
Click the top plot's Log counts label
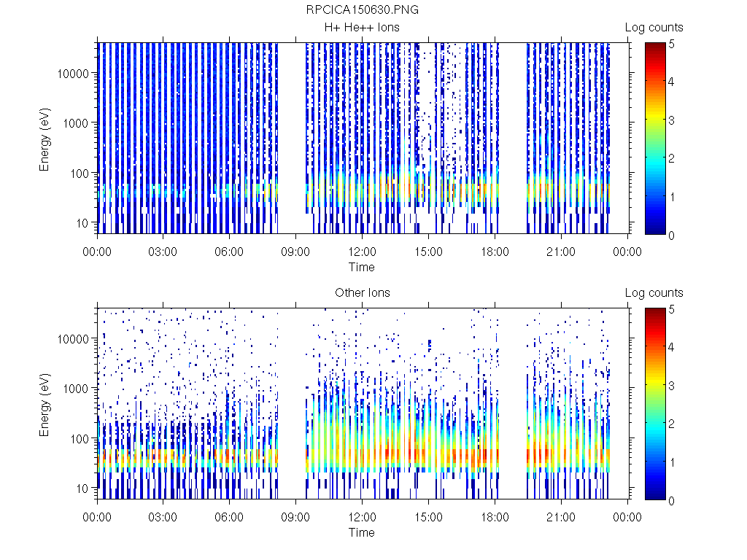(x=654, y=28)
